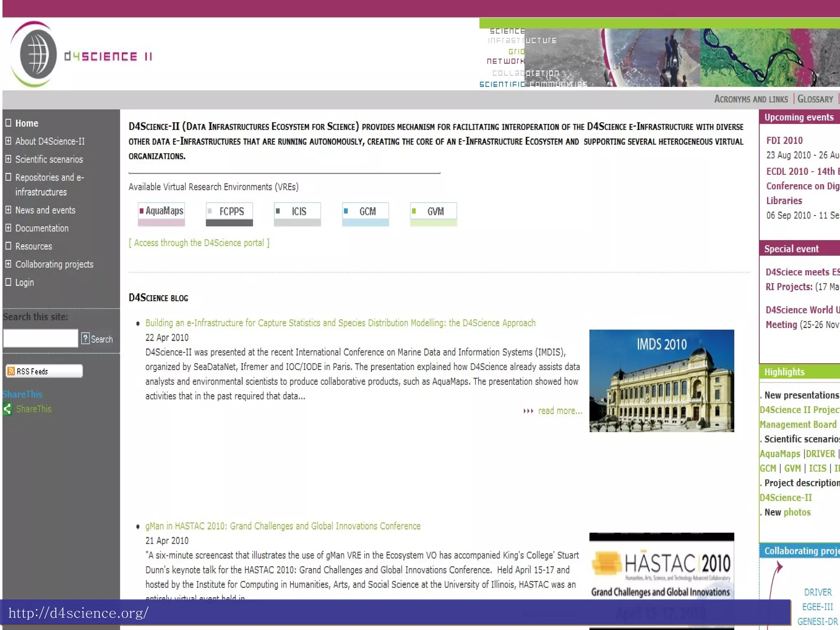Screen dimensions: 840x630
Task: Select the Login box marker
Action: (x=8, y=282)
